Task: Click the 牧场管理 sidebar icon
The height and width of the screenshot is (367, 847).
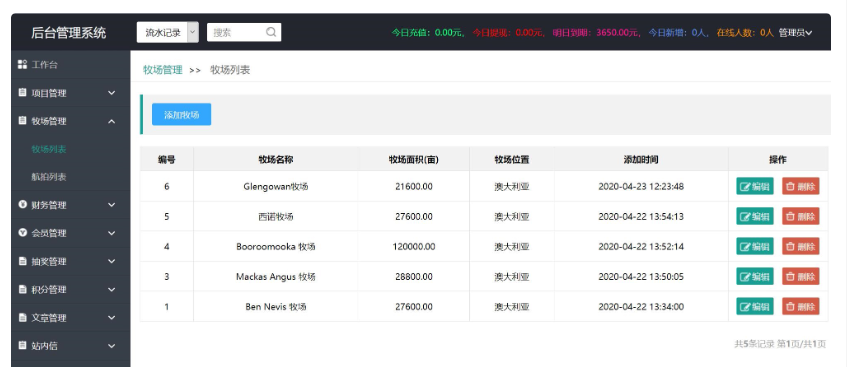Action: pyautogui.click(x=22, y=121)
